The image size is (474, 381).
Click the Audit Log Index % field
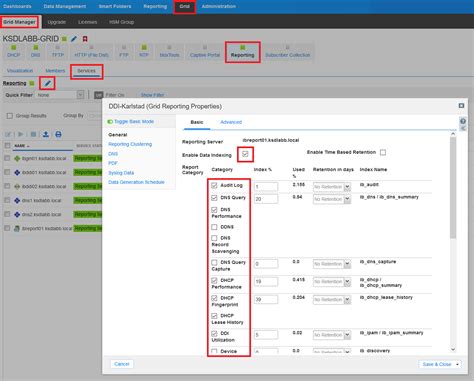coord(266,187)
